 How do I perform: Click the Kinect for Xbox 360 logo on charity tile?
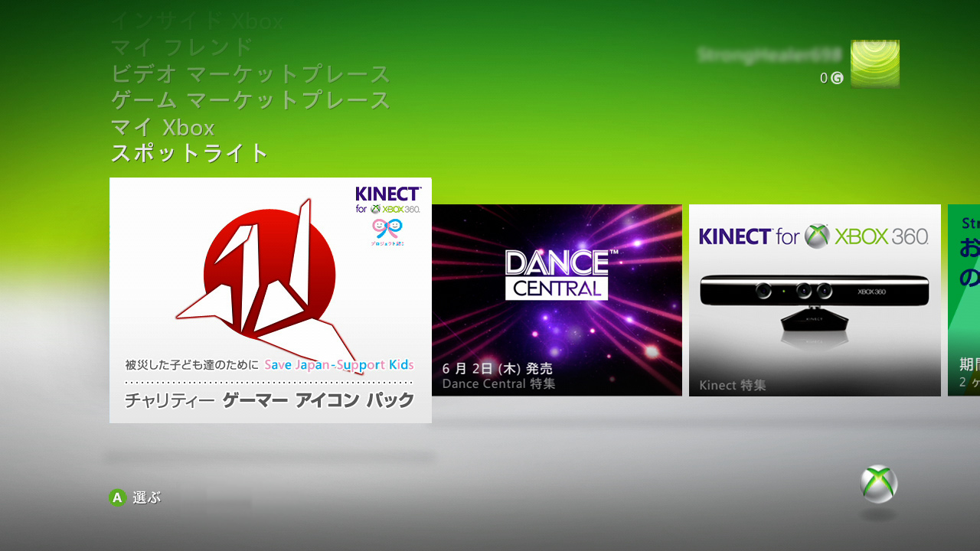tap(388, 200)
